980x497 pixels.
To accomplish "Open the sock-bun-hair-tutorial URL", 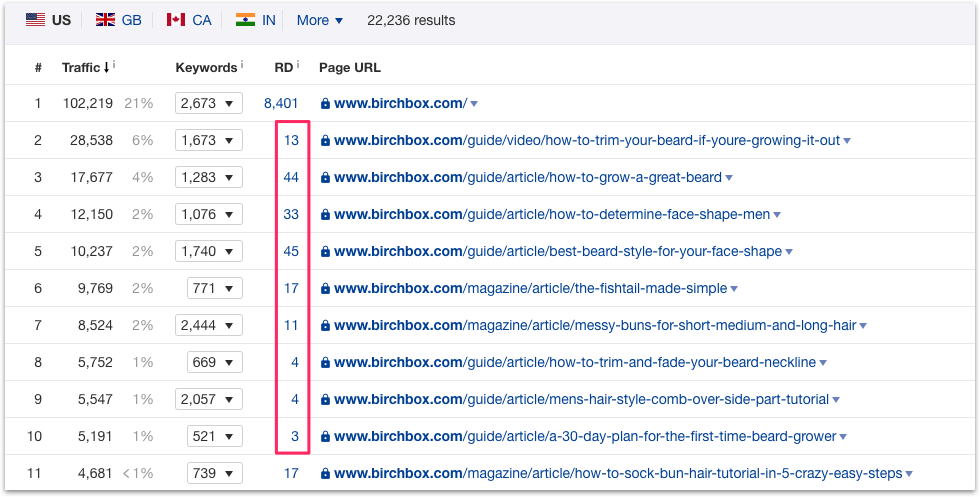I will [618, 473].
